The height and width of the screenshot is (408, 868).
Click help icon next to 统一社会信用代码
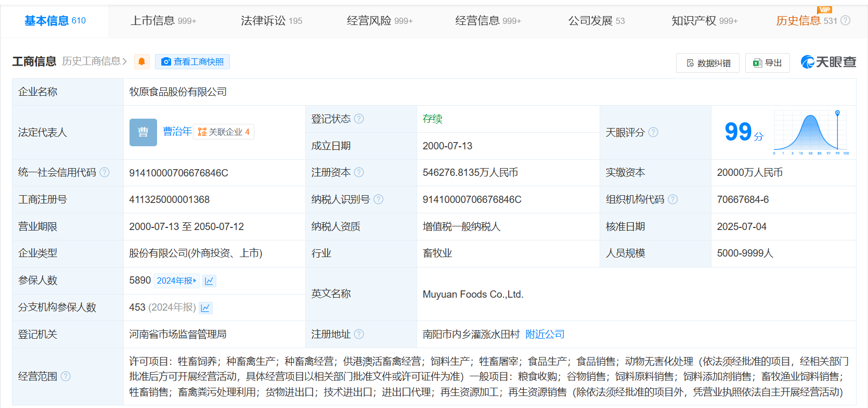[105, 172]
